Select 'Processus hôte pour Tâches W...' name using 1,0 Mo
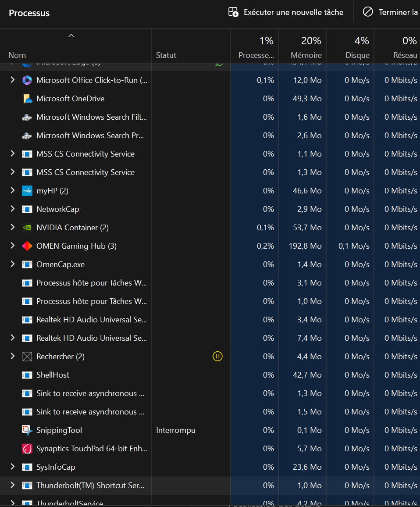Viewport: 420px width, 507px height. [x=92, y=301]
